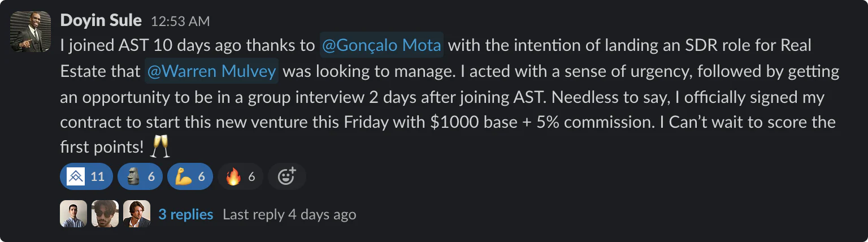Toggle the moai statue emoji reaction

pos(140,177)
